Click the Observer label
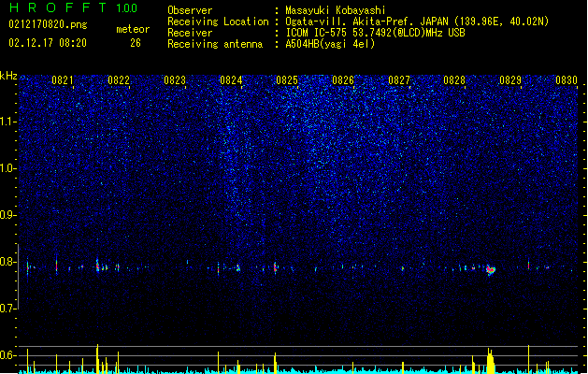Screen dimensions: 588x374 (x=190, y=10)
